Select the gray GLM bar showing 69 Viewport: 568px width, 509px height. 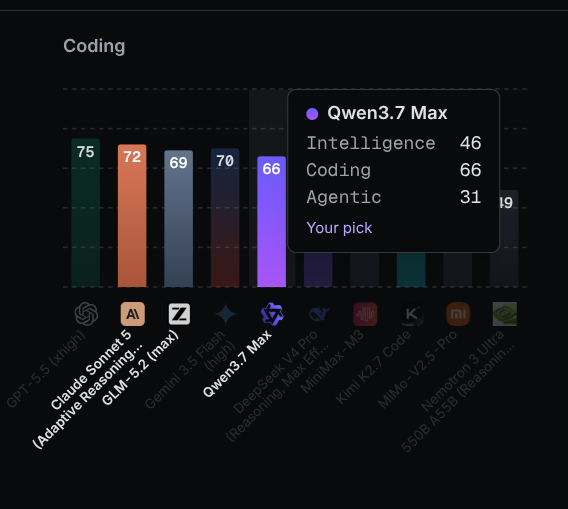point(179,218)
